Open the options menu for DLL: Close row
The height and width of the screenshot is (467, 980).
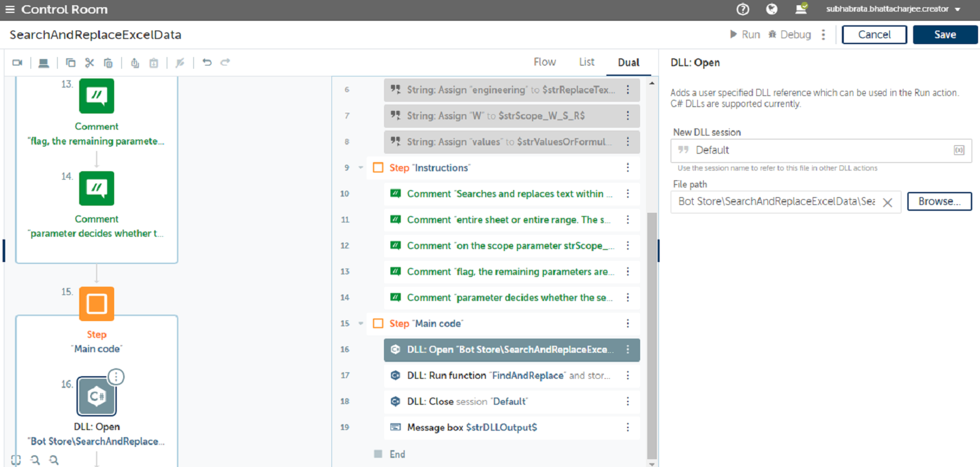click(627, 401)
